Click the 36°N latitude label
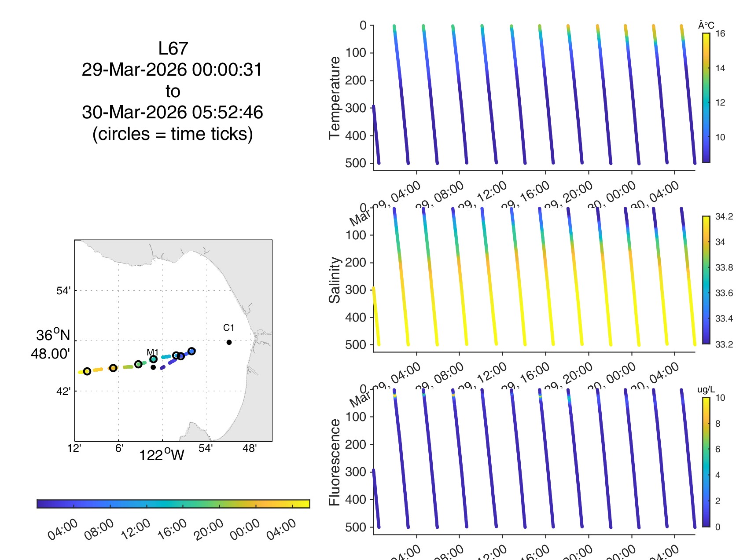The image size is (747, 560). (x=53, y=335)
